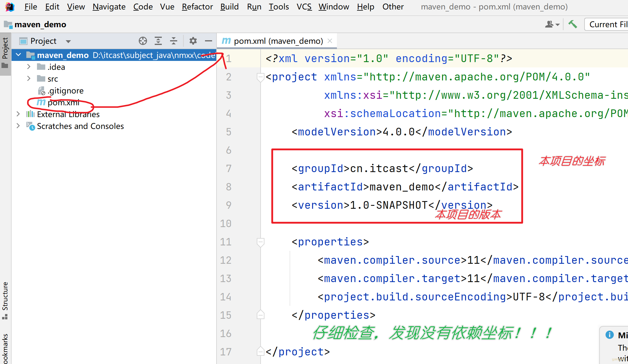The height and width of the screenshot is (364, 628).
Task: Select Scratches and Consoles row
Action: tap(114, 126)
